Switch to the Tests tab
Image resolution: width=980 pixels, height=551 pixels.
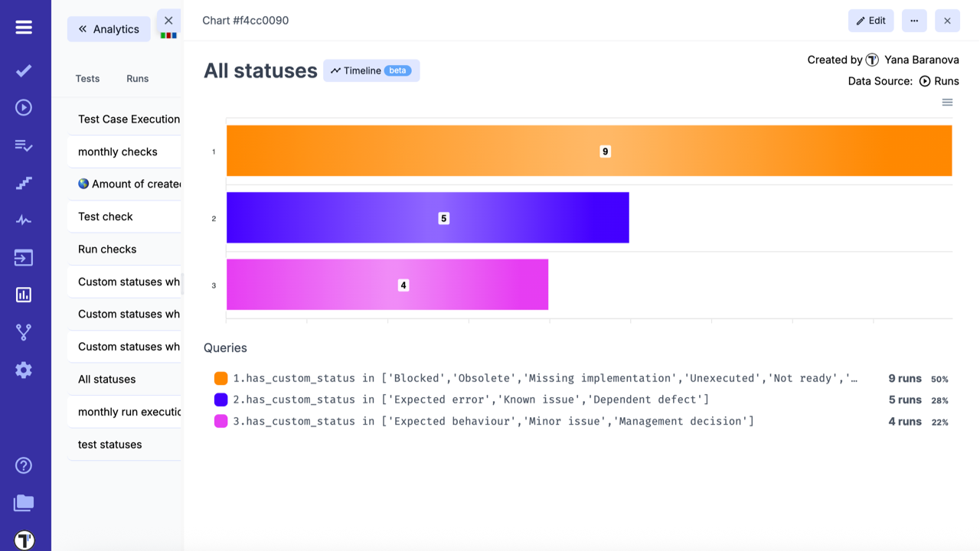pyautogui.click(x=87, y=78)
